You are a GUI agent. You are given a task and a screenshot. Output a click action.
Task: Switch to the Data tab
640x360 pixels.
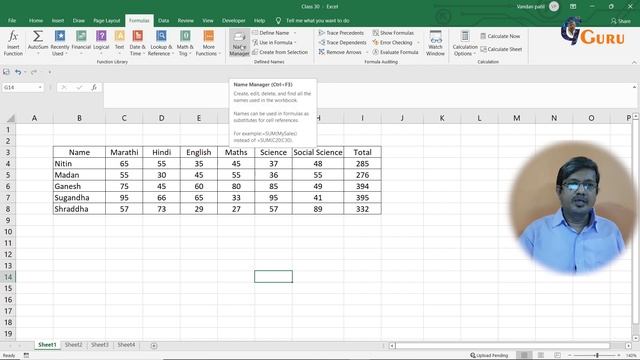[163, 20]
